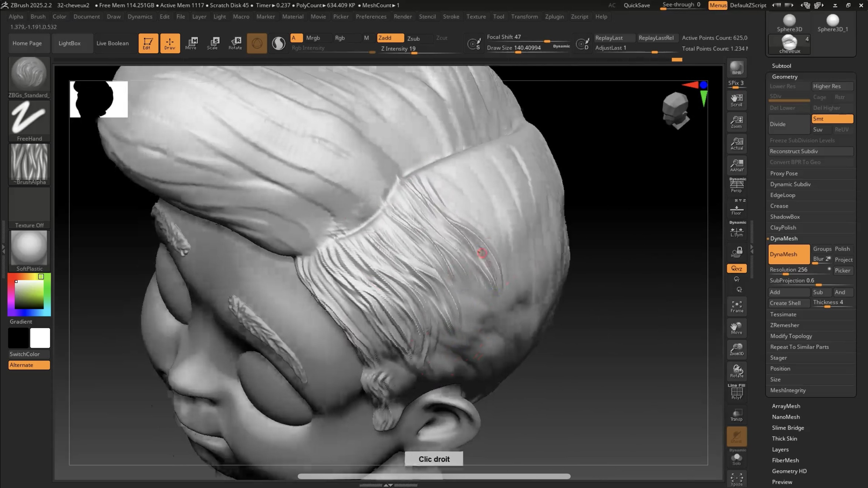The image size is (868, 488).
Task: Toggle the Alternate color button
Action: 29,365
